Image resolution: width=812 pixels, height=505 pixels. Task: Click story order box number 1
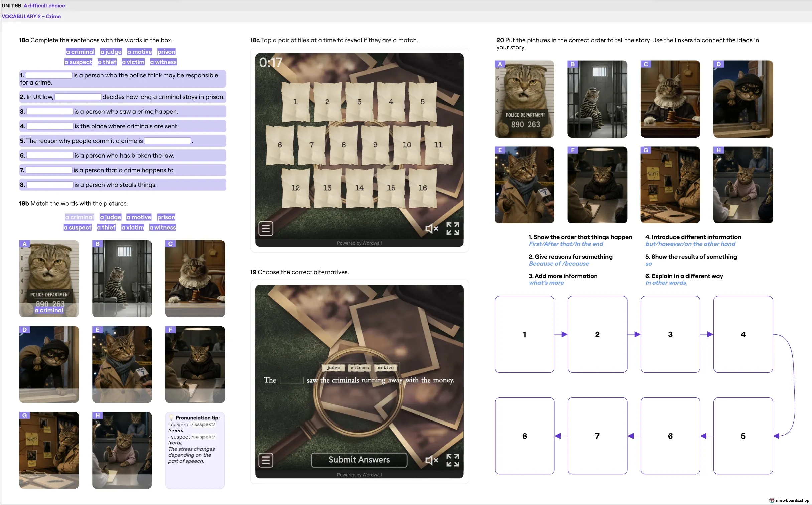click(524, 334)
